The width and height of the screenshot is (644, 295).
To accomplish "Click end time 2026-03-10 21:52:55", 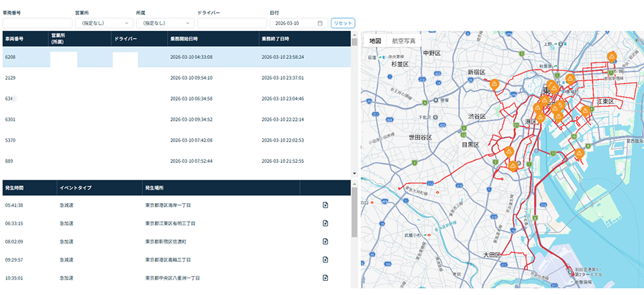I will 282,162.
